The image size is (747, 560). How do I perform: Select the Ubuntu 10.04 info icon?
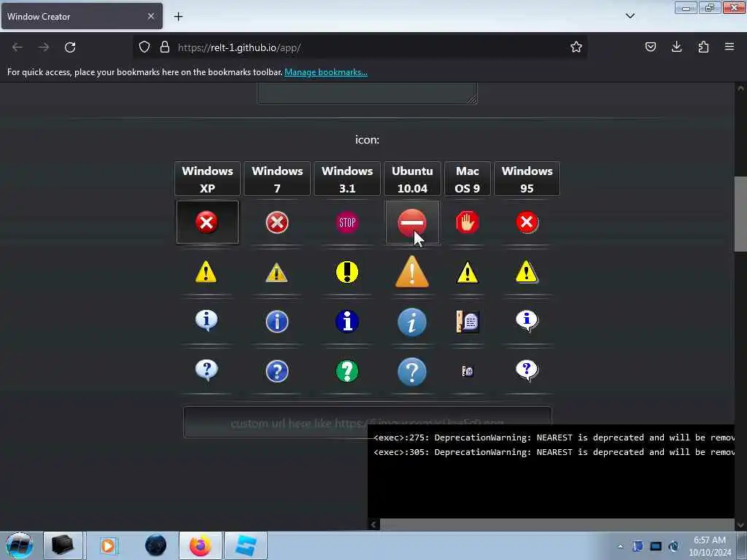[412, 322]
